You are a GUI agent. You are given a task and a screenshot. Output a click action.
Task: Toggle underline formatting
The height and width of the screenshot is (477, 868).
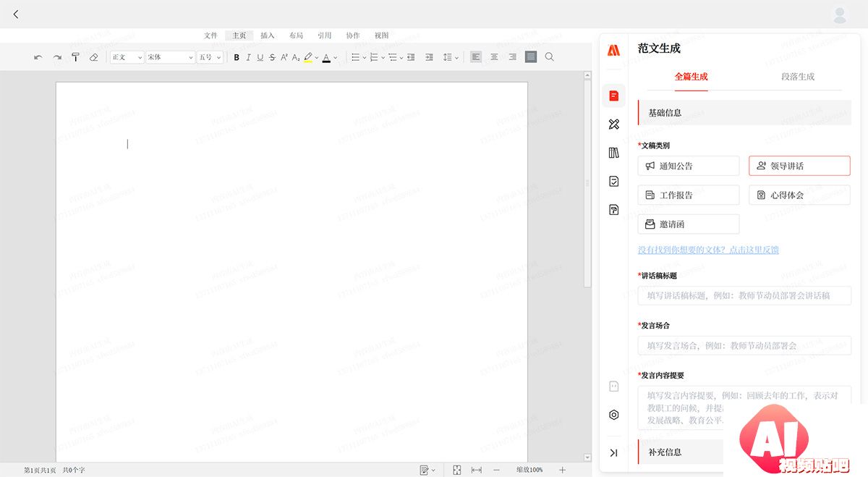click(260, 57)
